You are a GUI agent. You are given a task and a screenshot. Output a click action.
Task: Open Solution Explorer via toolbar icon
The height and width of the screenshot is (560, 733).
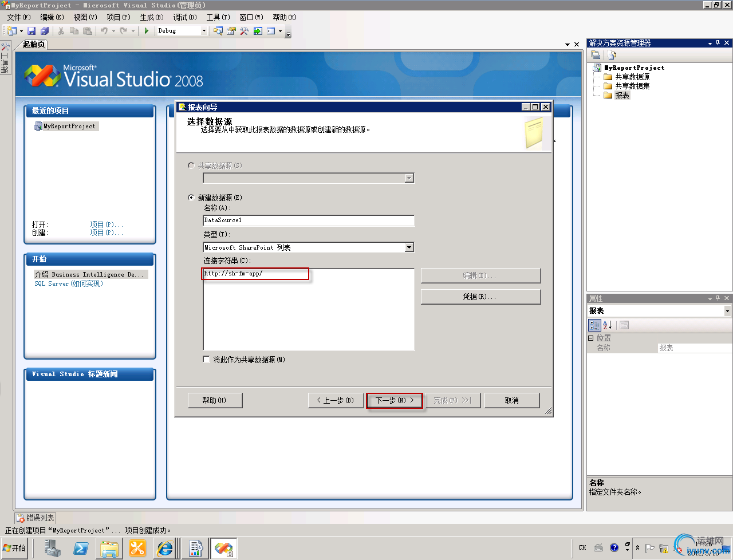pyautogui.click(x=218, y=31)
